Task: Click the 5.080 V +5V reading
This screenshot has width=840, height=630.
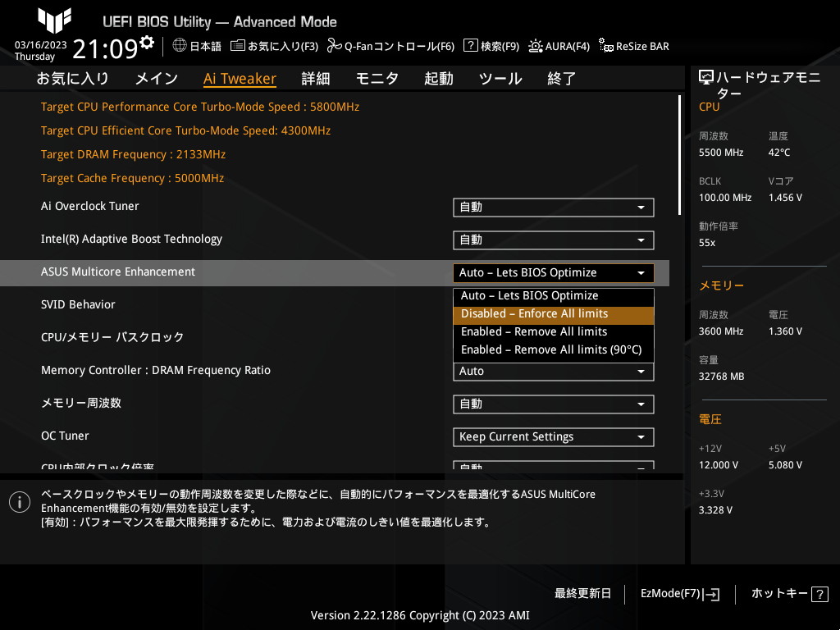Action: click(785, 465)
